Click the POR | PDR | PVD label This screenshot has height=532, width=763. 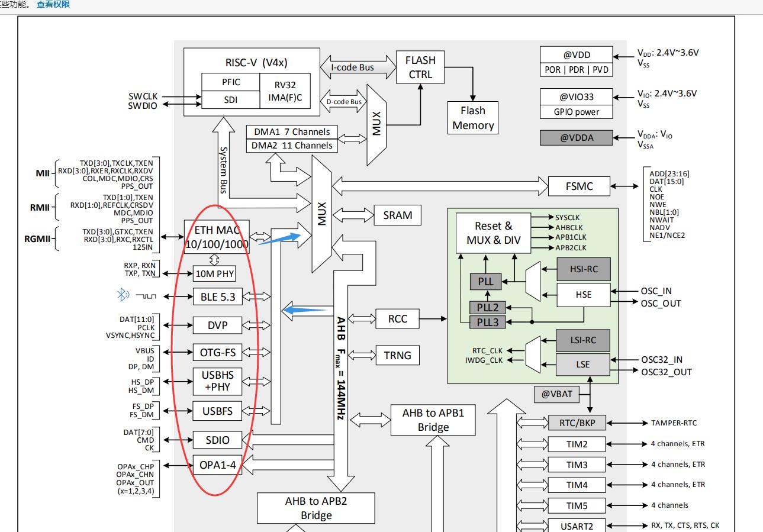point(577,69)
